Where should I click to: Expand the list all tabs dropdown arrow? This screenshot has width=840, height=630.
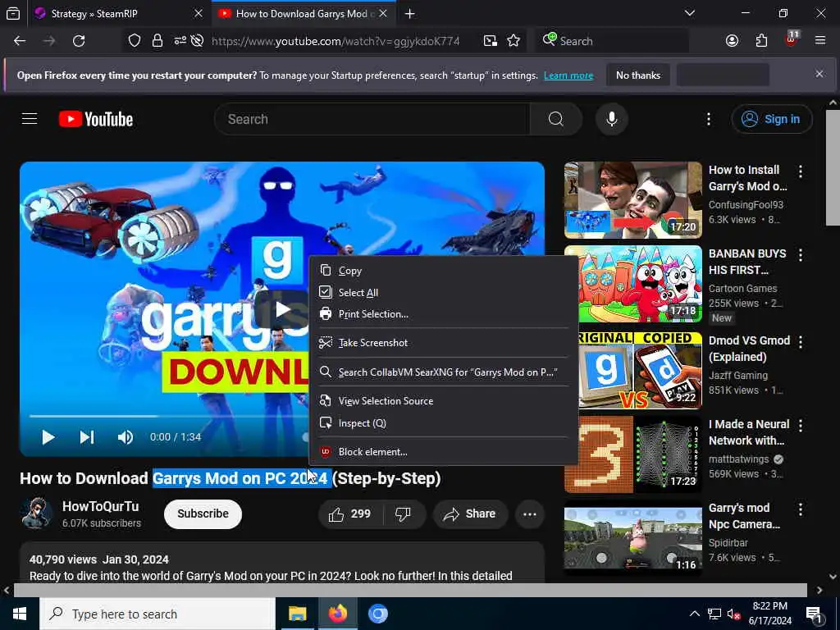689,13
